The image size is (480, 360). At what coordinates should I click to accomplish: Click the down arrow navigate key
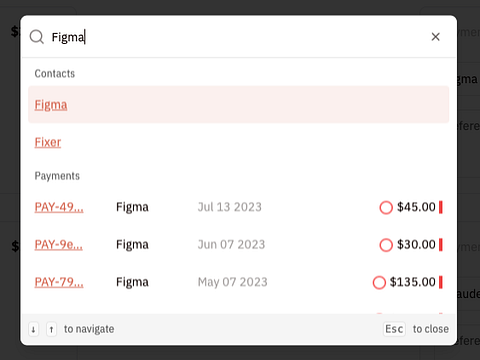[33, 329]
